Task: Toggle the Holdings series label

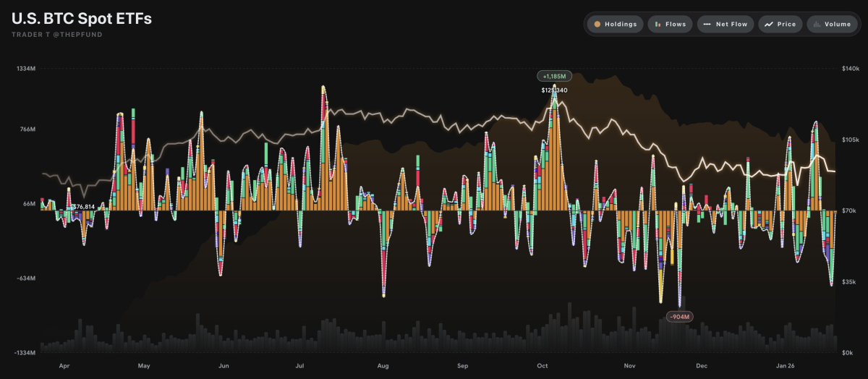Action: (x=621, y=24)
